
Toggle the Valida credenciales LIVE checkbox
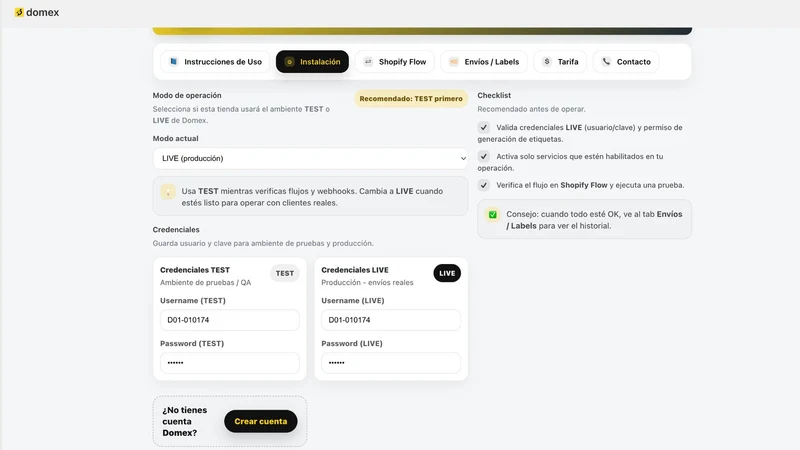(484, 128)
